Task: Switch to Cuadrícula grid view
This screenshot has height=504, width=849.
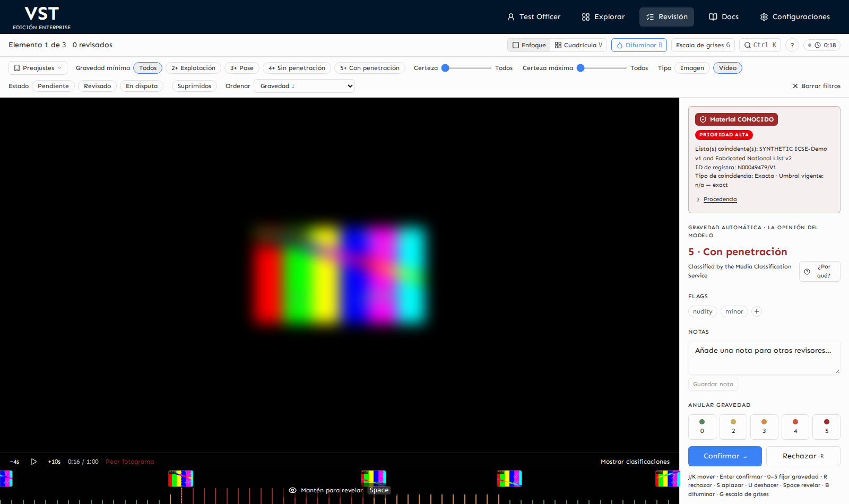Action: [578, 45]
